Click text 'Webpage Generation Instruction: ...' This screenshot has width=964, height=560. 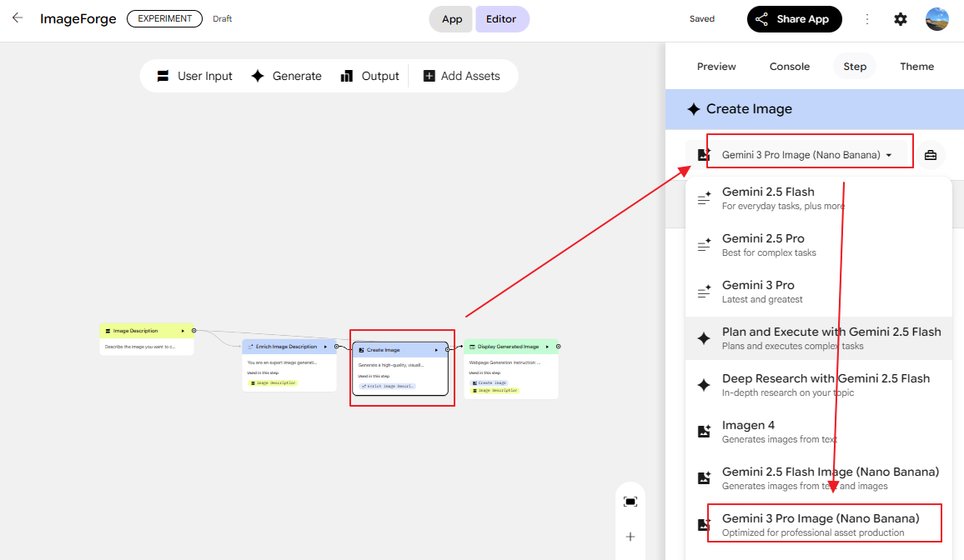coord(505,362)
